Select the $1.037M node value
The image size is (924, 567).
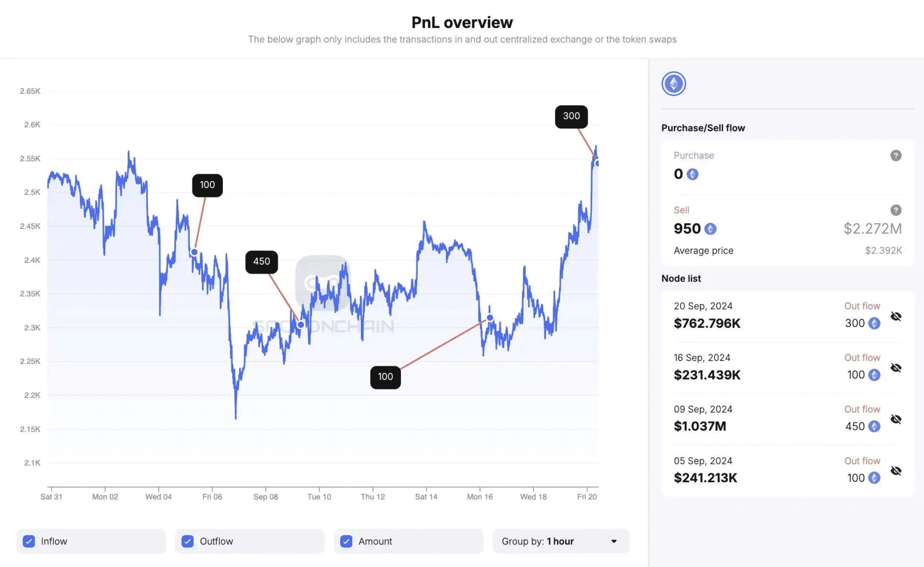click(x=700, y=426)
